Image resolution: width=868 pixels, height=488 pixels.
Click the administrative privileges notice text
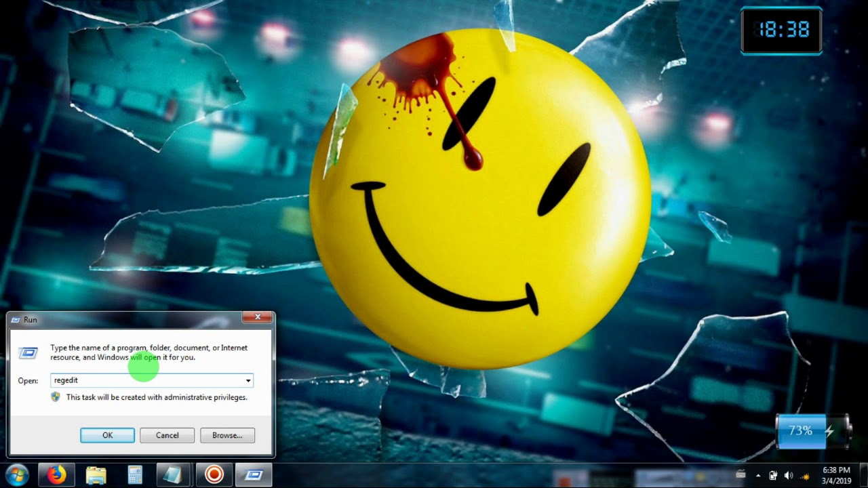tap(157, 397)
